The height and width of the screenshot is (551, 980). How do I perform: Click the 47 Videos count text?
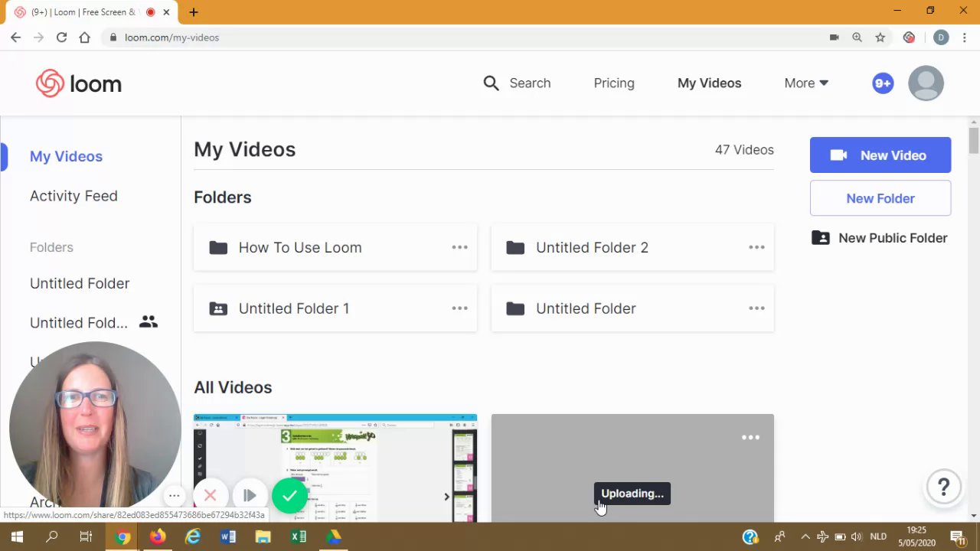coord(744,150)
